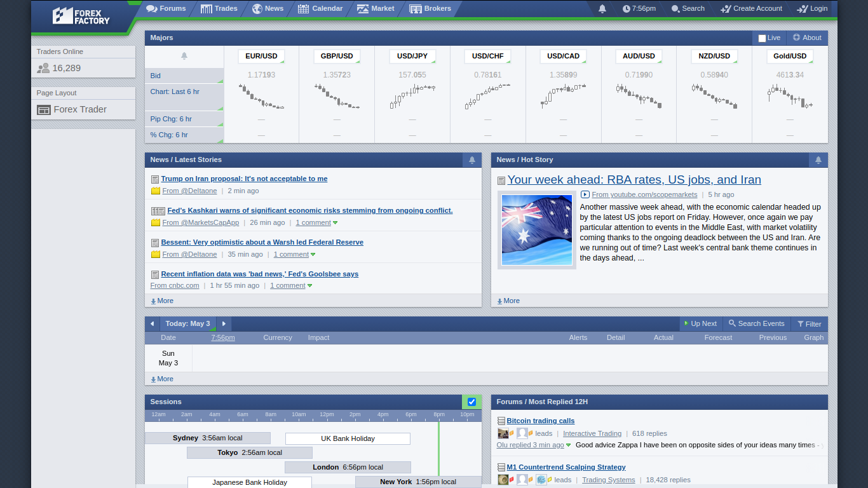The image size is (868, 488).
Task: Select the NZD/USD pair button
Action: [714, 57]
